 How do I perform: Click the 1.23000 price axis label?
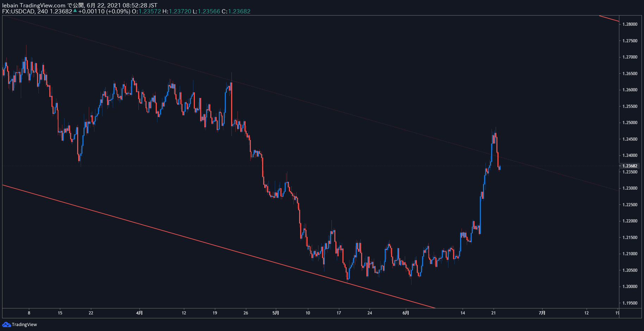coord(630,188)
